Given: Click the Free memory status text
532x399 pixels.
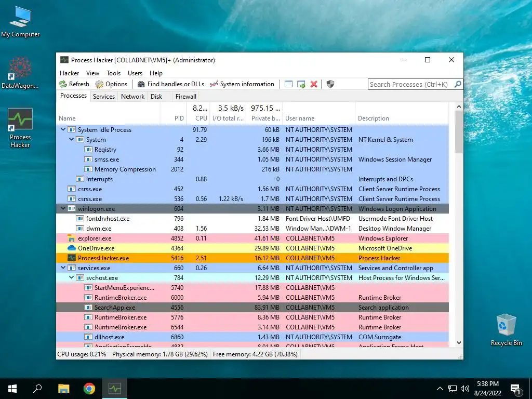Looking at the screenshot, I should (x=255, y=354).
